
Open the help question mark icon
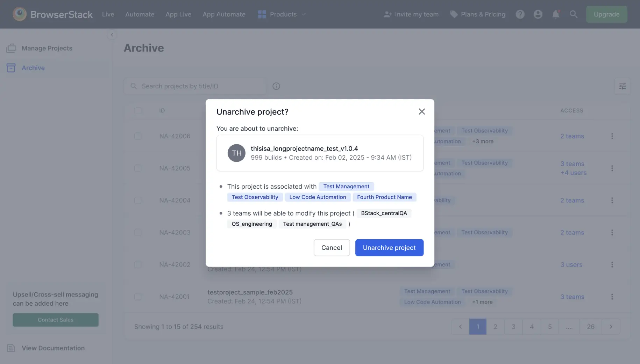(x=520, y=14)
